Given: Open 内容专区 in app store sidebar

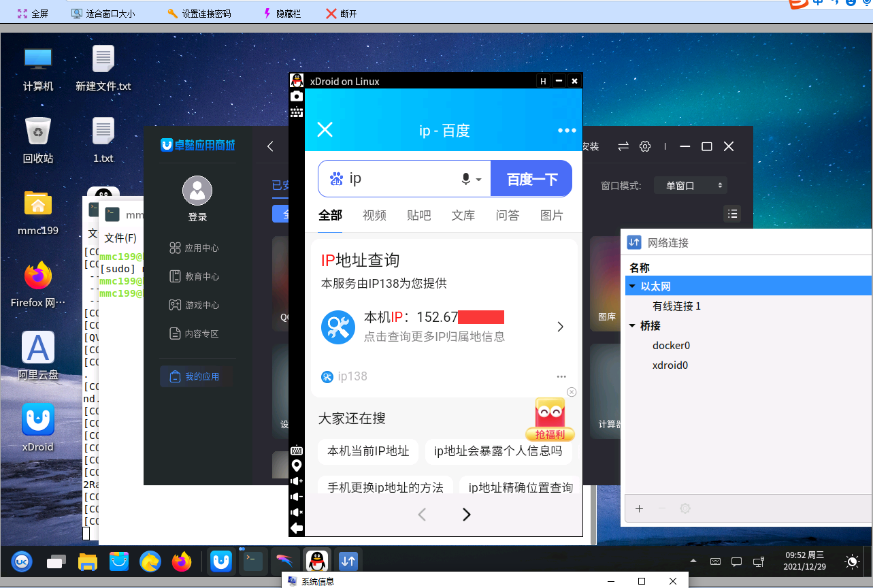Looking at the screenshot, I should 194,334.
